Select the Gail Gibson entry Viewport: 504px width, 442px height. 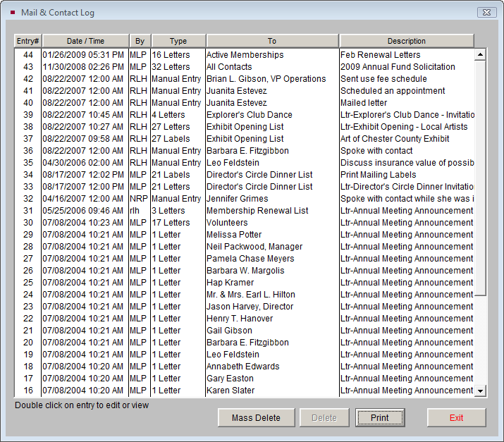pos(245,331)
